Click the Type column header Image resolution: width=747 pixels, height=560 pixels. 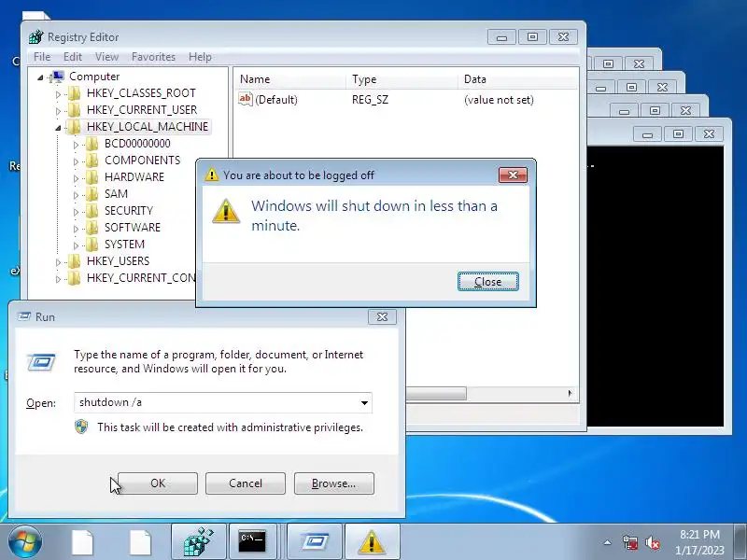point(402,79)
